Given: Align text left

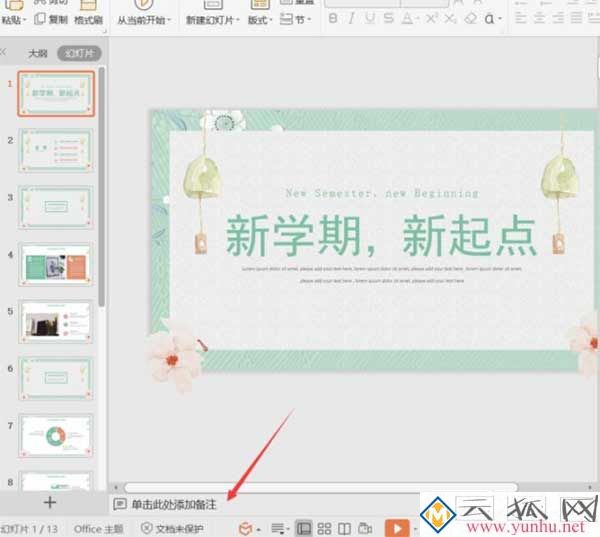Looking at the screenshot, I should click(520, 17).
